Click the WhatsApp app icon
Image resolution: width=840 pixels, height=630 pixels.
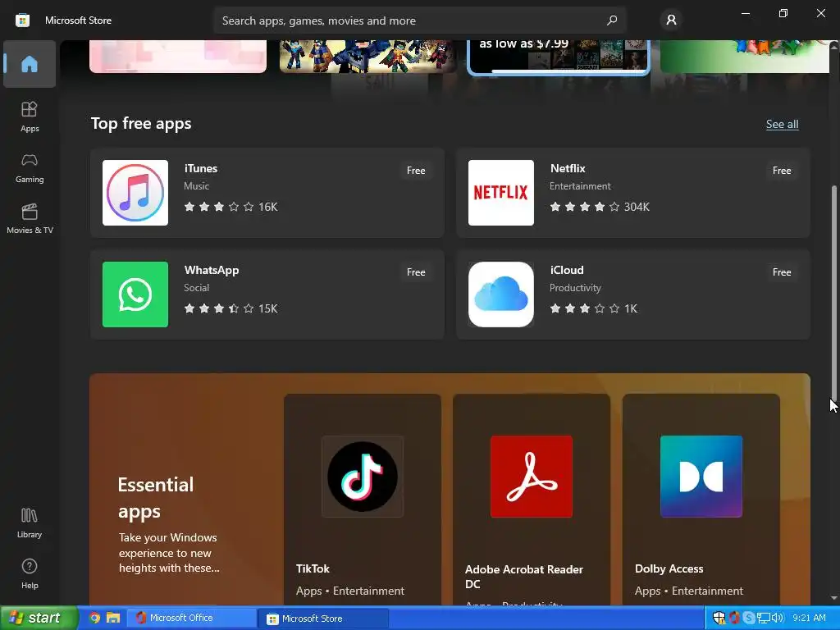click(135, 294)
